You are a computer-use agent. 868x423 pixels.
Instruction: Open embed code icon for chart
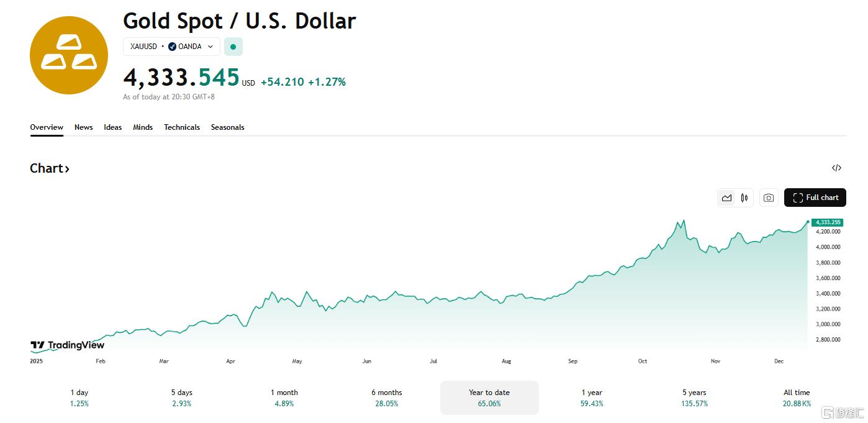click(836, 168)
